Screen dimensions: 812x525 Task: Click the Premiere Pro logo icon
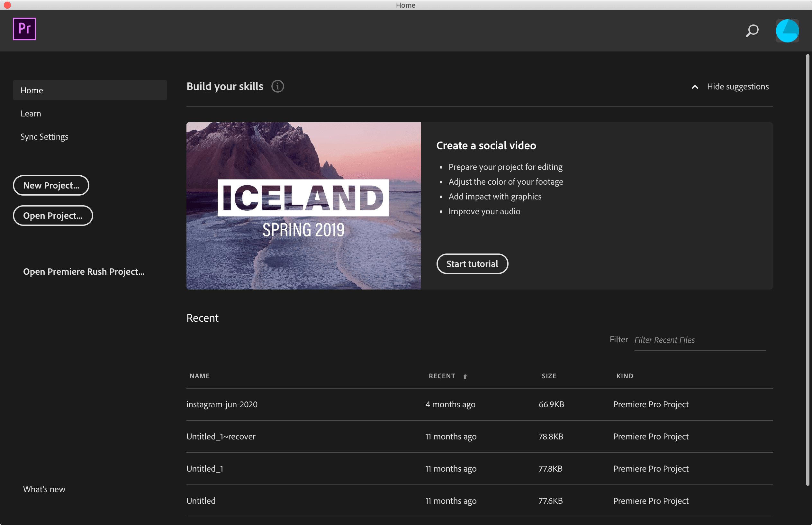coord(24,29)
